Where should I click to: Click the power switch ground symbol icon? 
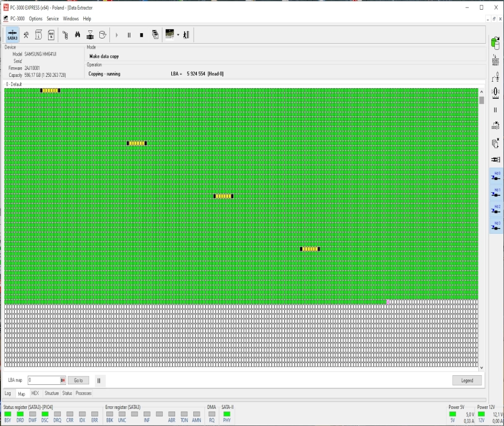tap(495, 77)
